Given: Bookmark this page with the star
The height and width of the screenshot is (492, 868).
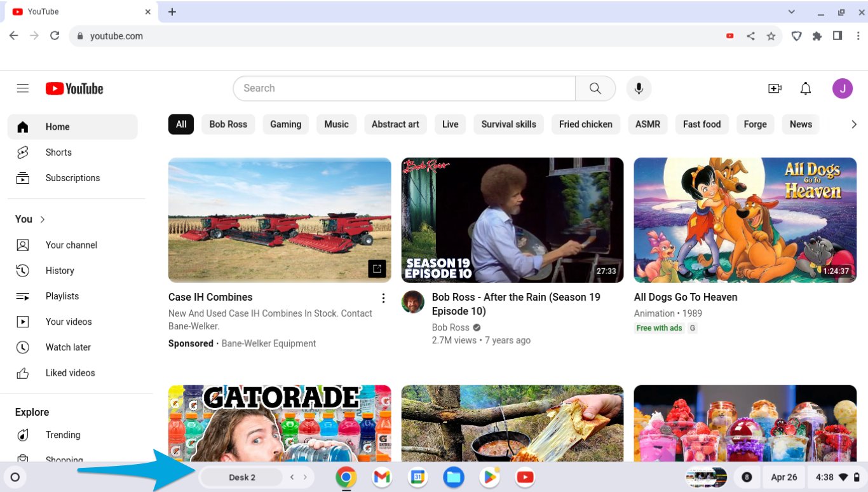Looking at the screenshot, I should pos(771,36).
